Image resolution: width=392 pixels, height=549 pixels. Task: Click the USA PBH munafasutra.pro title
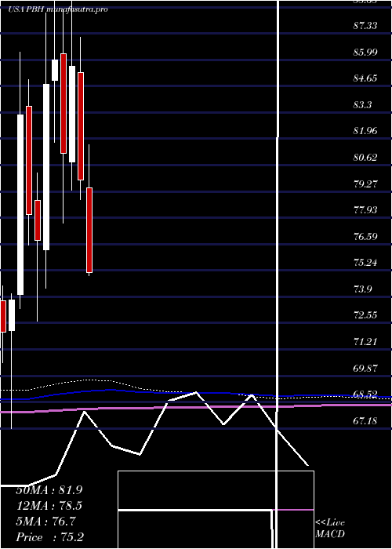[x=58, y=9]
